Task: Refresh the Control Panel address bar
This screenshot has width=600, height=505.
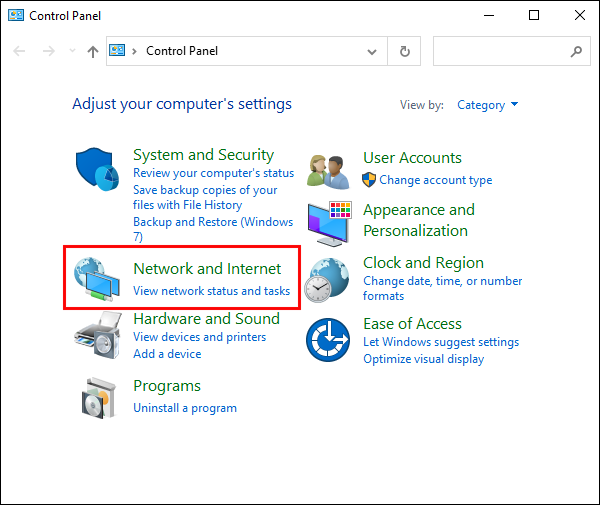Action: tap(404, 51)
